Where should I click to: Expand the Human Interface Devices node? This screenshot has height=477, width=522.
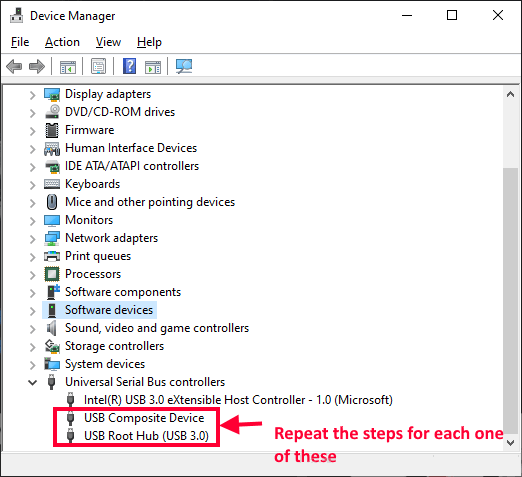click(x=32, y=149)
